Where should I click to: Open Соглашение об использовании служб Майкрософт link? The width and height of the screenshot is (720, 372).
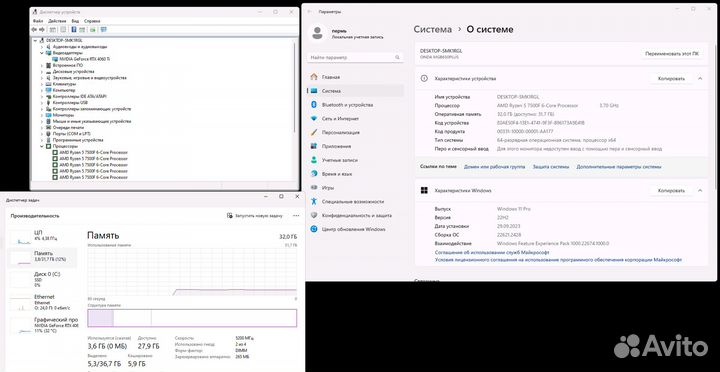[x=492, y=253]
